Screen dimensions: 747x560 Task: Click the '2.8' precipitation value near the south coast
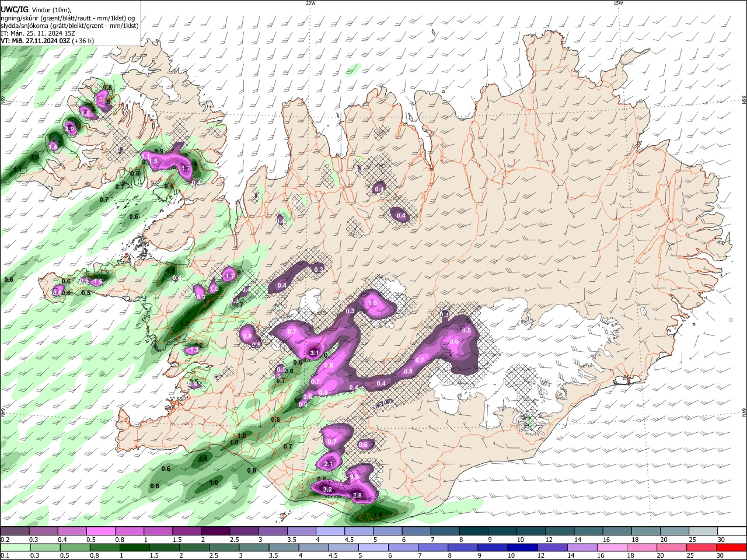click(358, 495)
